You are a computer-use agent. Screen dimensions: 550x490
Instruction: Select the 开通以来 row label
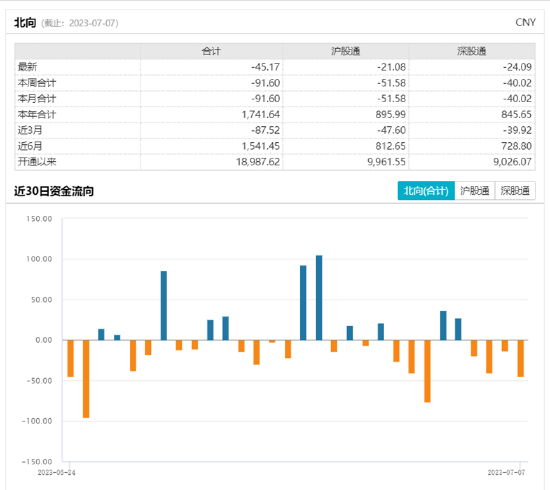pyautogui.click(x=37, y=162)
